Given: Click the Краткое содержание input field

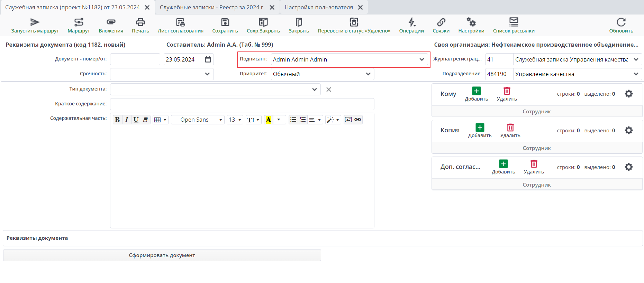Looking at the screenshot, I should coord(242,104).
